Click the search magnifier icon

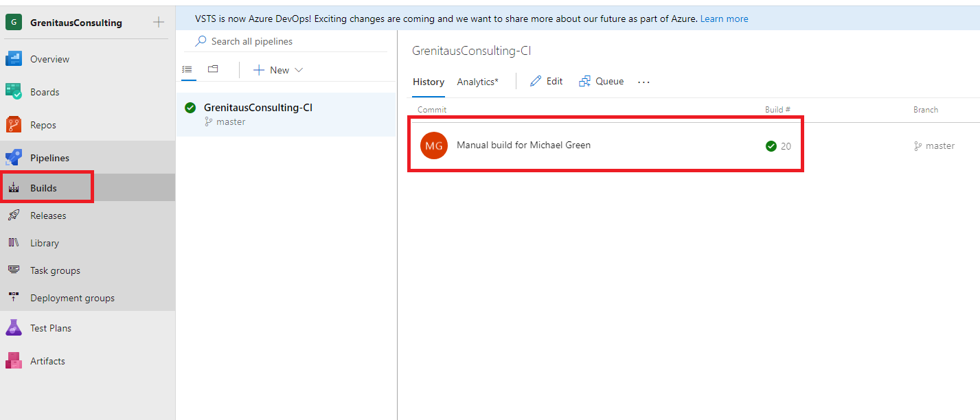[x=201, y=41]
